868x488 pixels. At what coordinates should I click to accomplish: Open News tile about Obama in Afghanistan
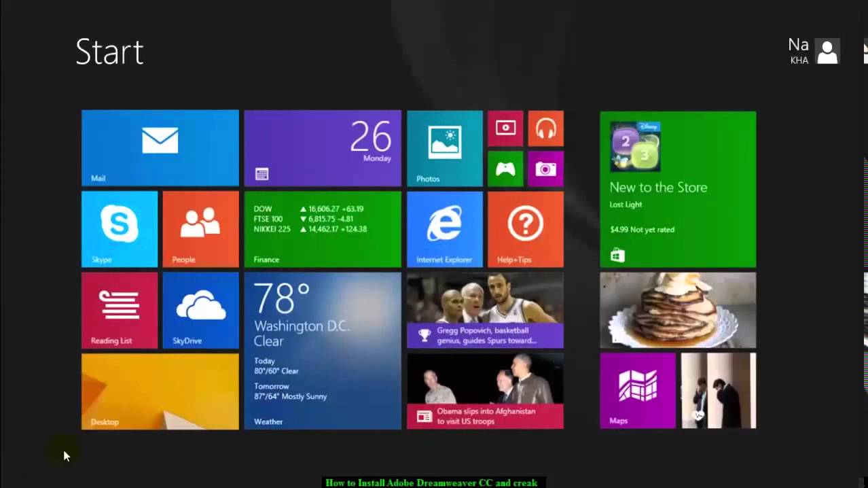tap(485, 391)
